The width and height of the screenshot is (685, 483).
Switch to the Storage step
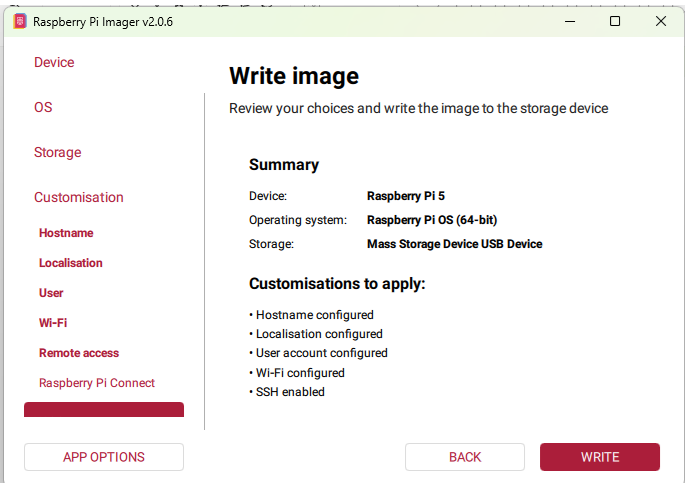(57, 152)
